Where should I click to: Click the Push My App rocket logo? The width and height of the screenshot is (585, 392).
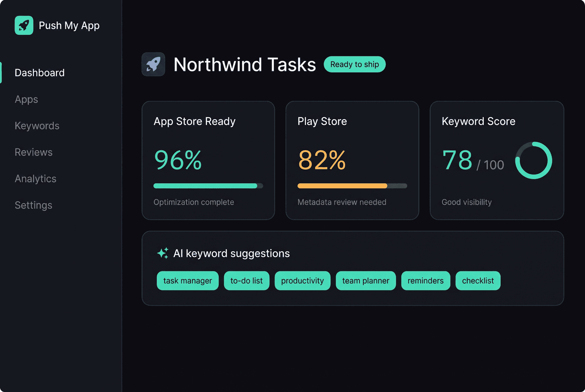[24, 25]
